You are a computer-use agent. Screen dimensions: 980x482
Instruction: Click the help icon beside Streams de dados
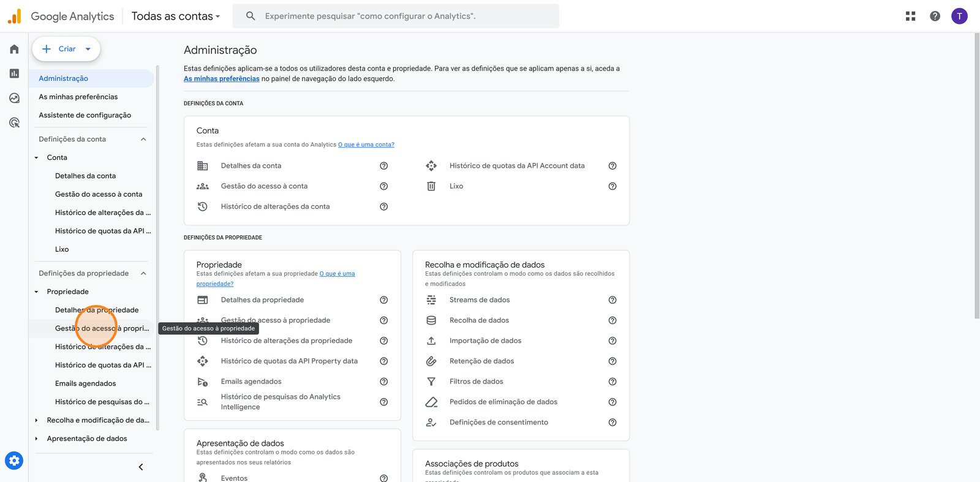click(612, 300)
